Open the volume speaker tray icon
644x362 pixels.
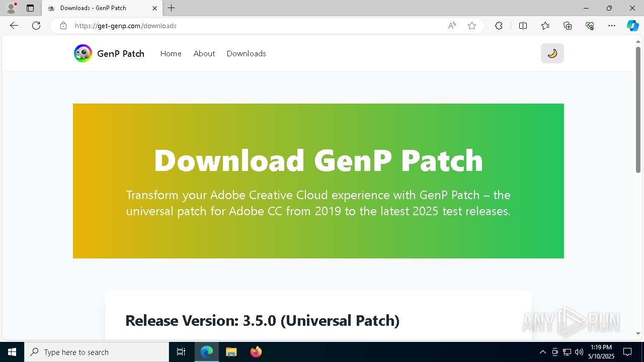coord(579,352)
